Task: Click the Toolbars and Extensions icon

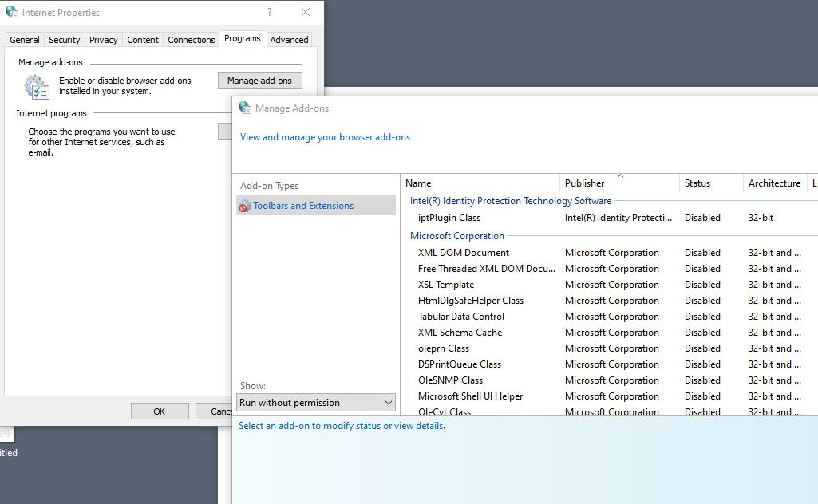Action: click(x=244, y=206)
